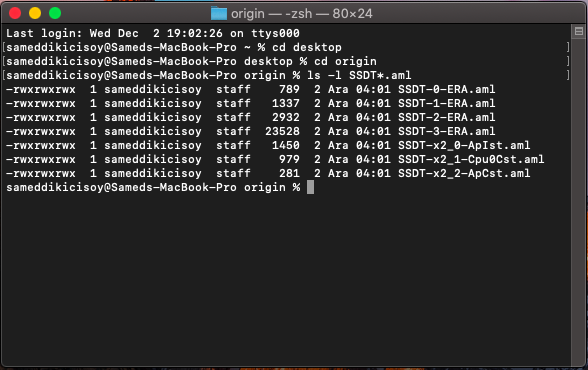Click the file size 23528 value
Image resolution: width=588 pixels, height=370 pixels.
click(x=282, y=131)
